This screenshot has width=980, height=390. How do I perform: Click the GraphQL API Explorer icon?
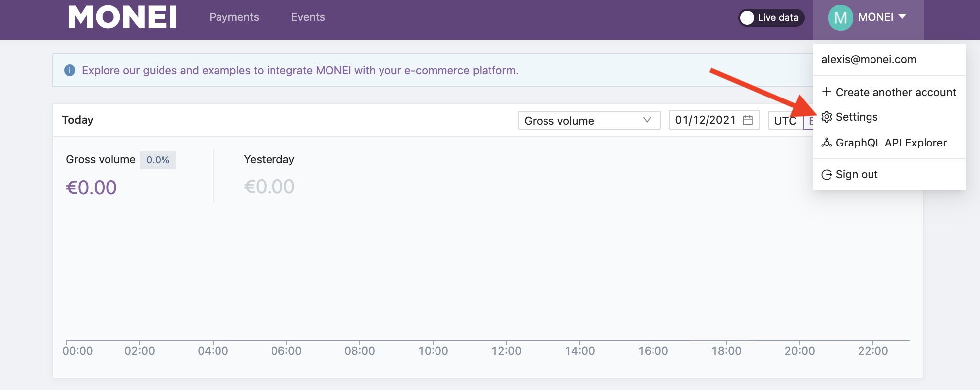[x=827, y=143]
